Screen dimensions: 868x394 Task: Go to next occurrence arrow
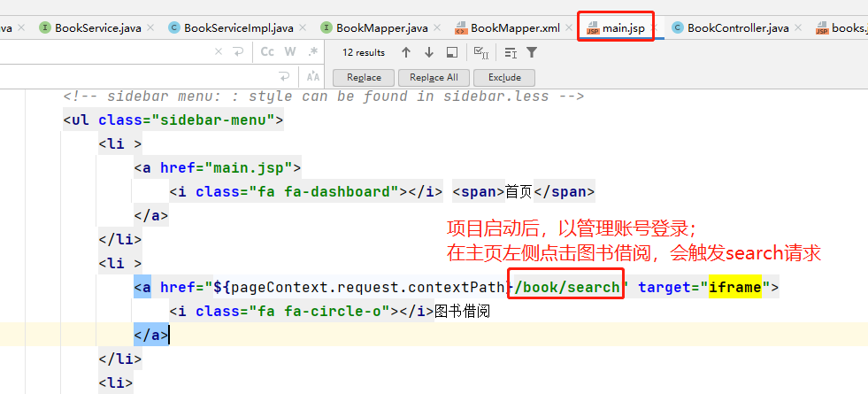(428, 52)
